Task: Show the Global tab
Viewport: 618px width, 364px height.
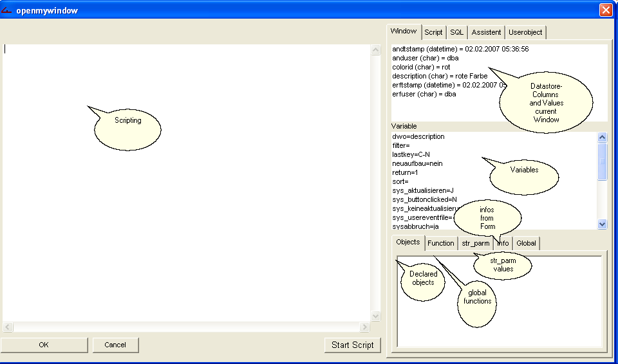Action: 526,243
